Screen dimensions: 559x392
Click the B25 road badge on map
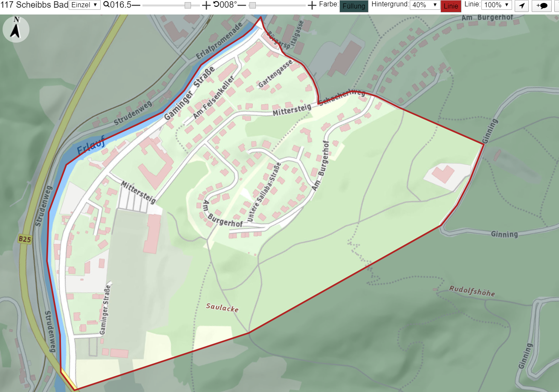tap(25, 239)
